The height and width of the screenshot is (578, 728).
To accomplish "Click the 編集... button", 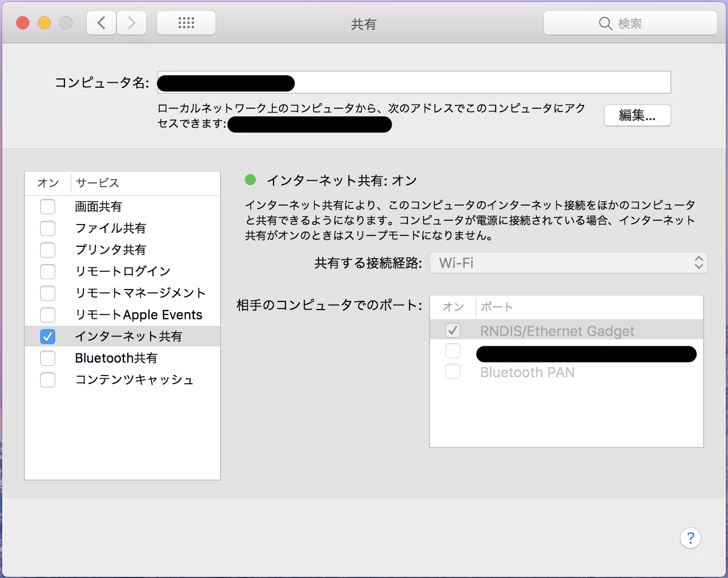I will click(x=638, y=115).
